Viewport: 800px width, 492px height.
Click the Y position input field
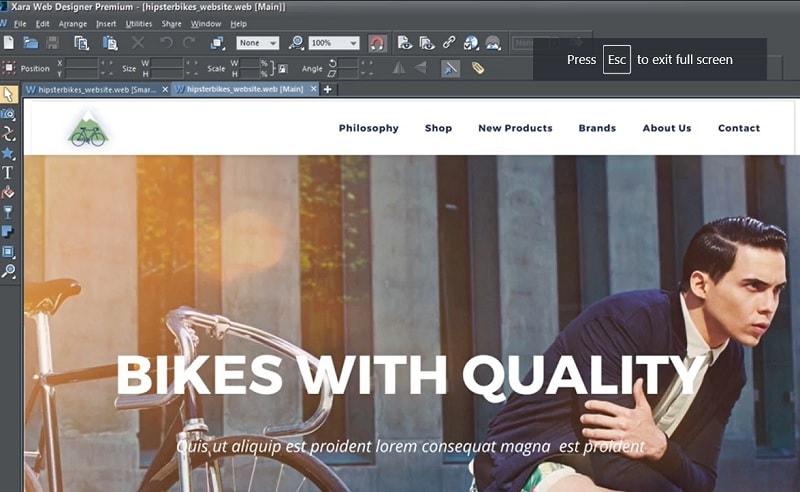(81, 73)
